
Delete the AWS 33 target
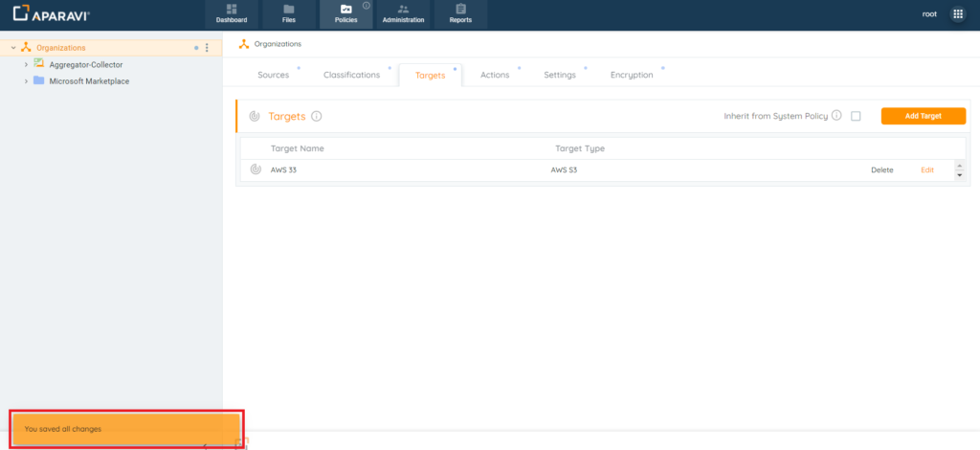coord(882,170)
